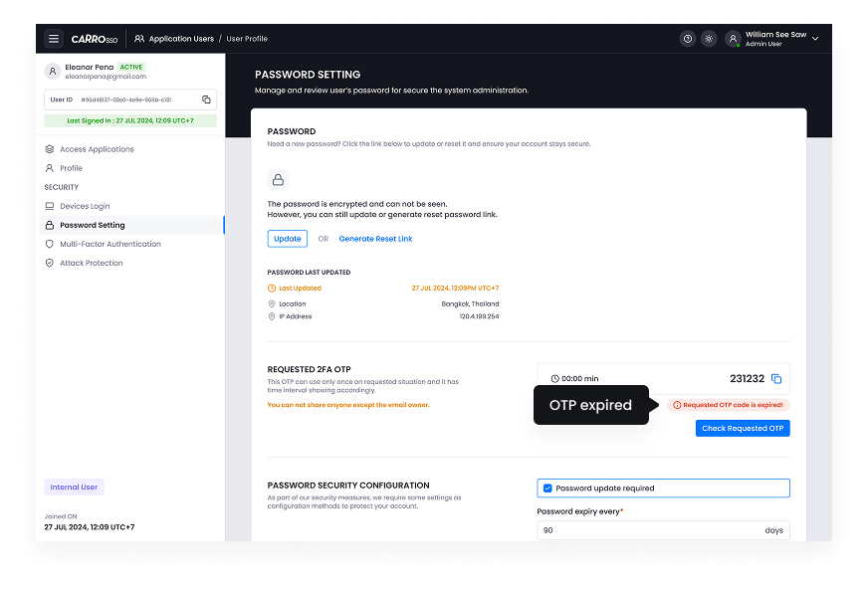Click the Update password button
The image size is (868, 589).
[x=287, y=239]
